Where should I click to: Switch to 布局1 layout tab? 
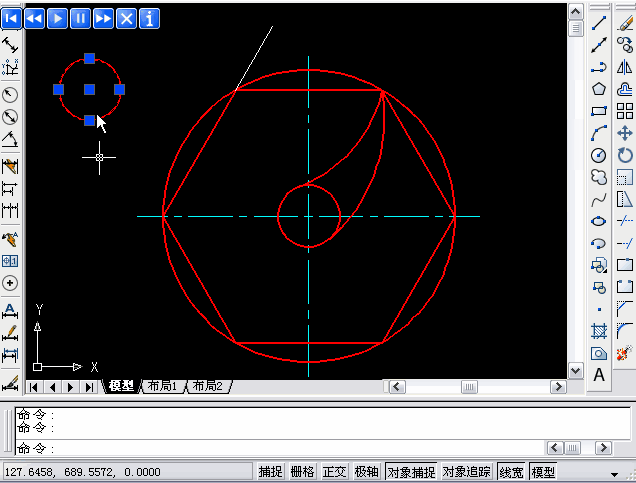[162, 387]
